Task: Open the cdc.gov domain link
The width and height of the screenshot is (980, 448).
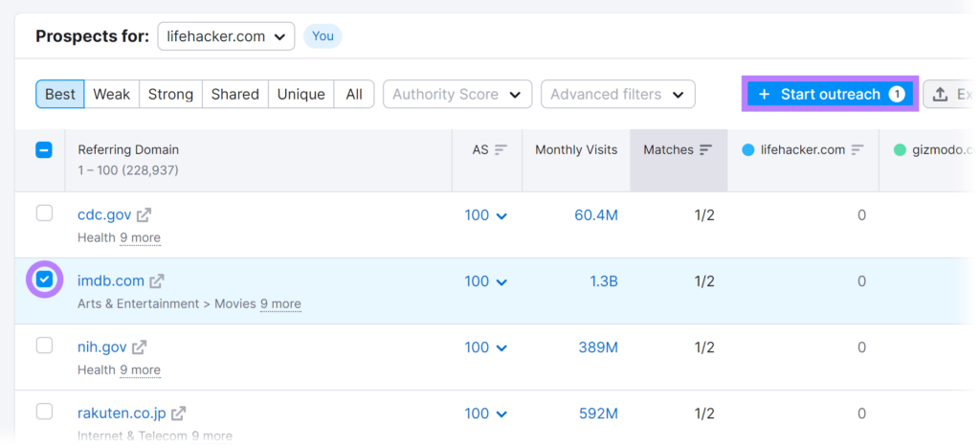Action: [104, 215]
